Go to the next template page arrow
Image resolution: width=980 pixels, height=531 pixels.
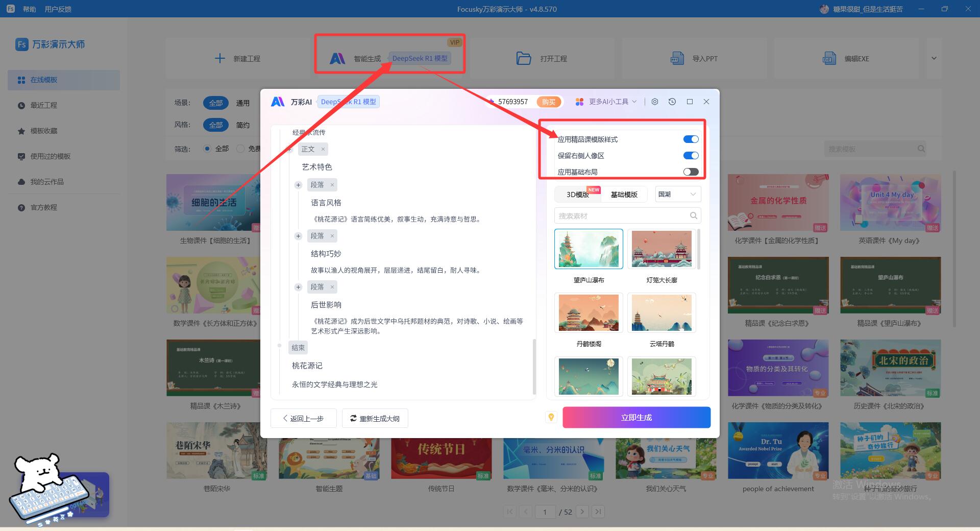tap(582, 511)
